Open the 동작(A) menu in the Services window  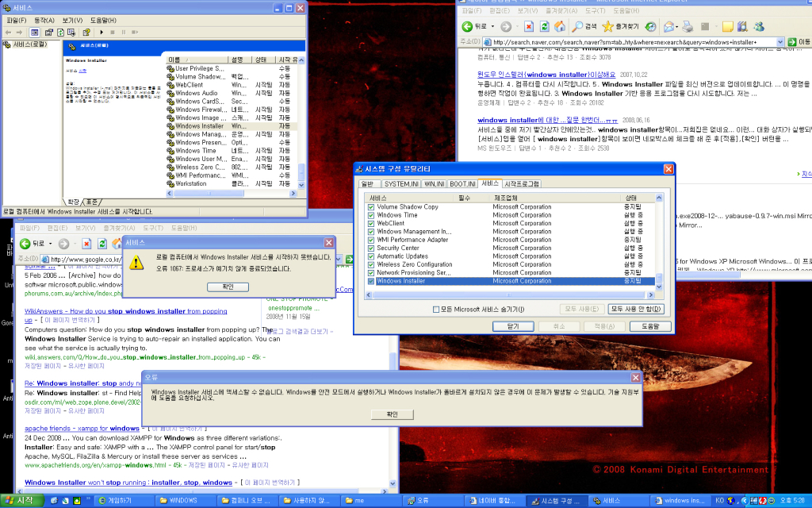click(x=44, y=20)
